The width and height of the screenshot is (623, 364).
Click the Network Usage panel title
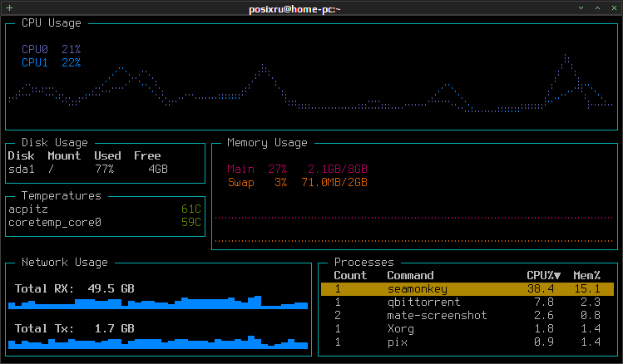(x=64, y=263)
